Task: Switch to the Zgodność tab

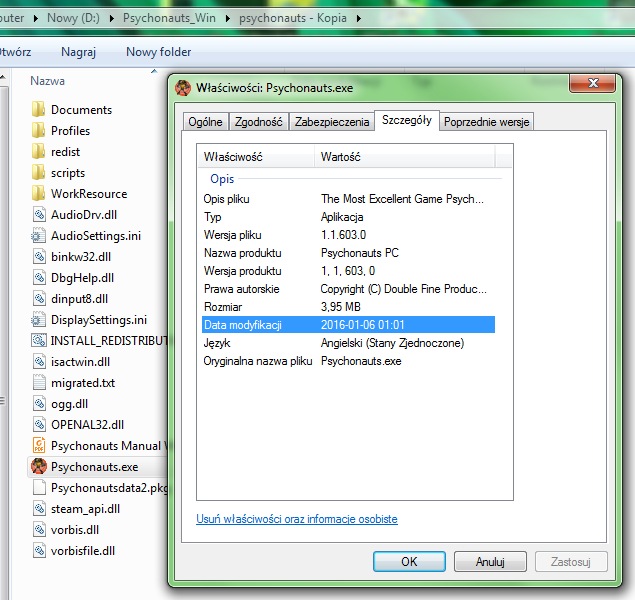Action: [x=258, y=122]
